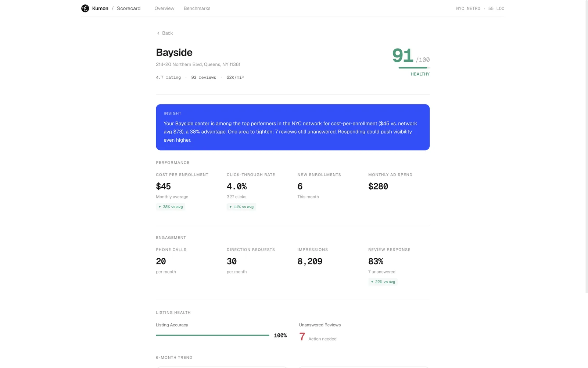
Task: Go back using the Back link
Action: click(165, 33)
